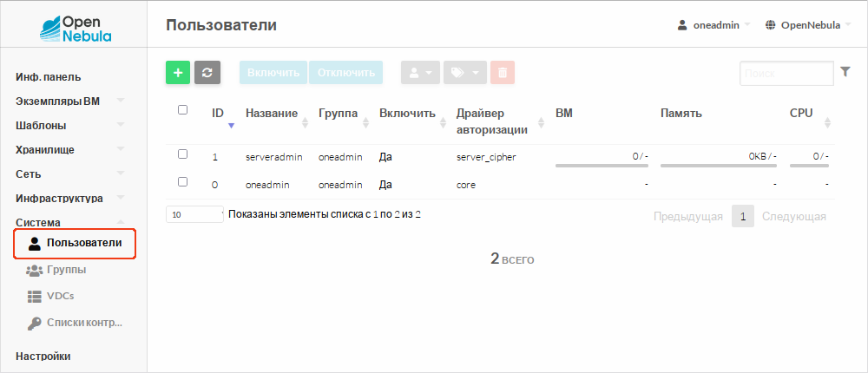Sort the table by ID column
This screenshot has height=373, width=868.
[x=219, y=115]
